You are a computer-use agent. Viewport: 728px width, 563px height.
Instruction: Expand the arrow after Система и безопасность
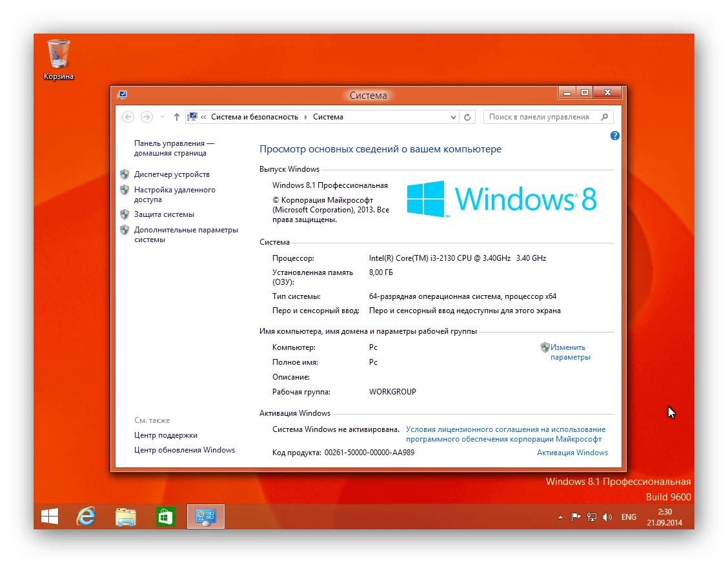point(305,117)
